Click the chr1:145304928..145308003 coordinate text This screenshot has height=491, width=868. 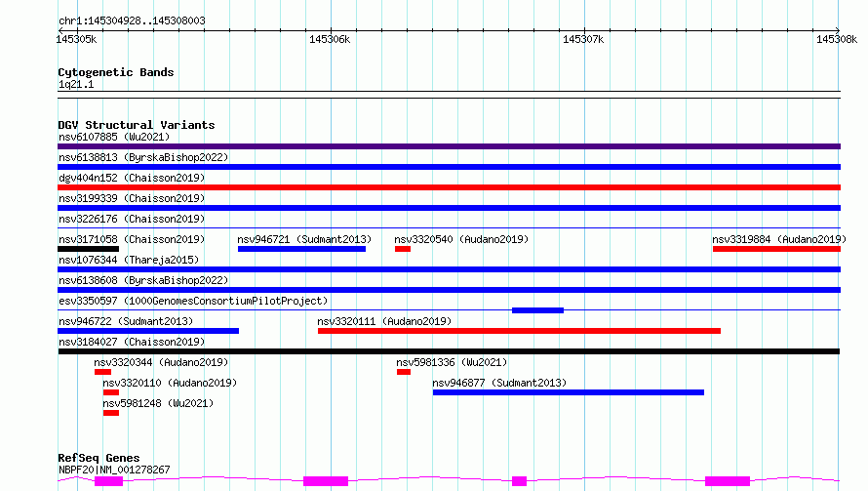132,21
